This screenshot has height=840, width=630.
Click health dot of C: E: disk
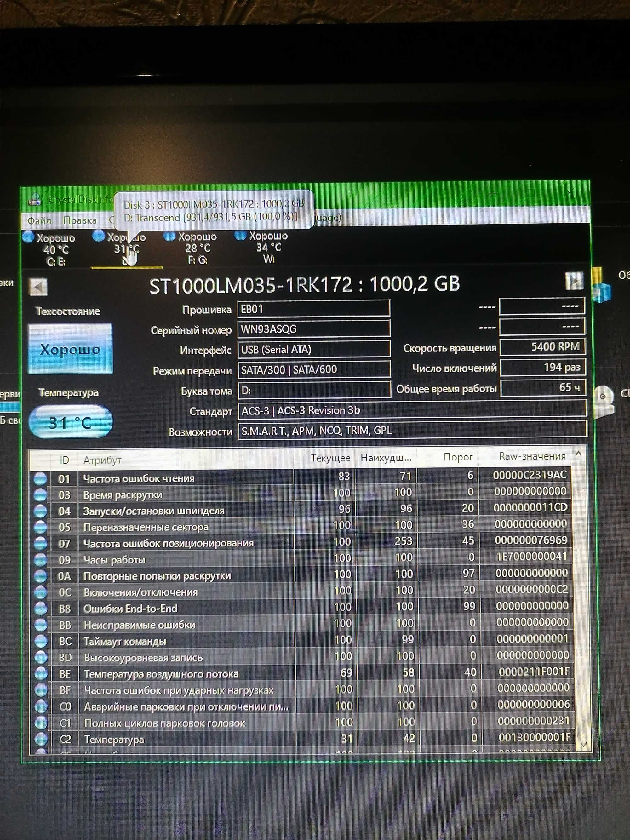(x=28, y=237)
